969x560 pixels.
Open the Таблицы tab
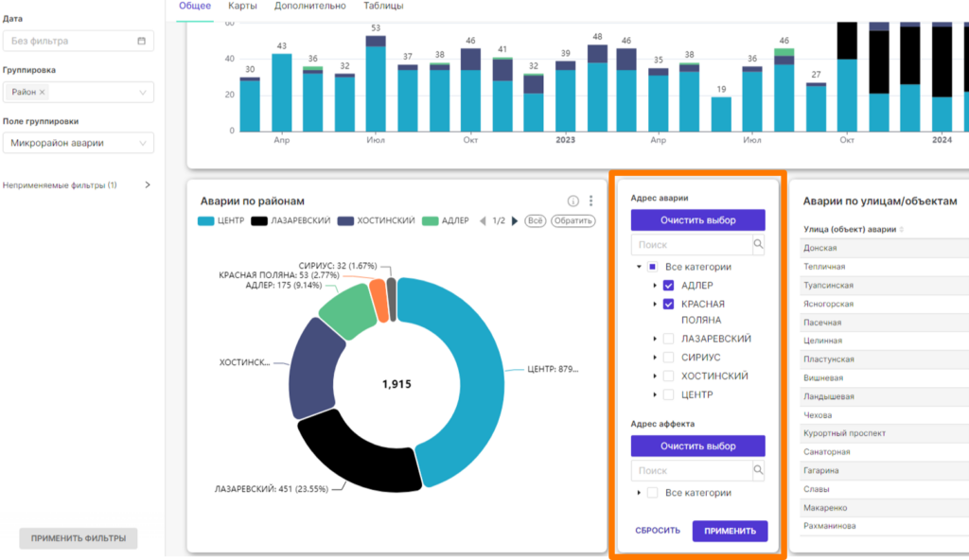coord(383,6)
